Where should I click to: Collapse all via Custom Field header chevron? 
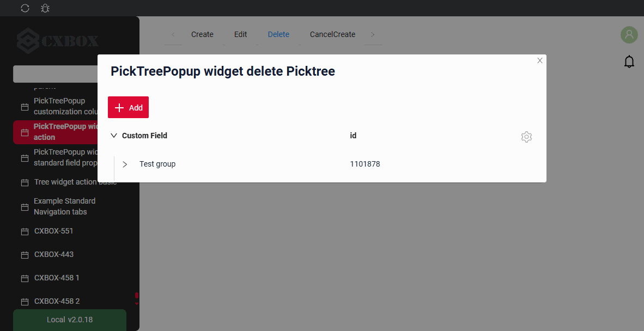pyautogui.click(x=114, y=136)
